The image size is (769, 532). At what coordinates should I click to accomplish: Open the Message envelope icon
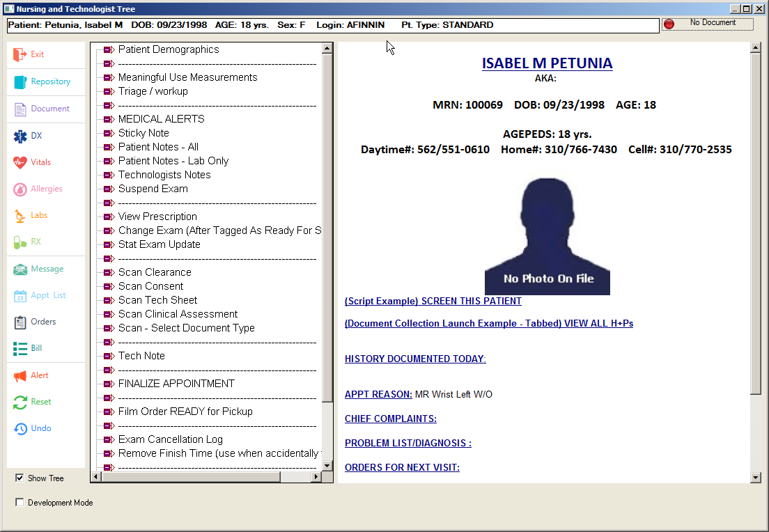20,269
